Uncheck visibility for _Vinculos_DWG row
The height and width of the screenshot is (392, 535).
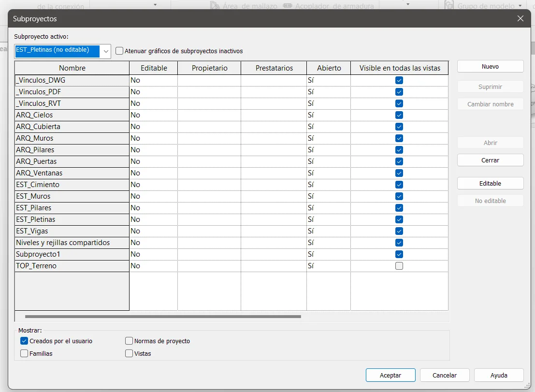399,80
